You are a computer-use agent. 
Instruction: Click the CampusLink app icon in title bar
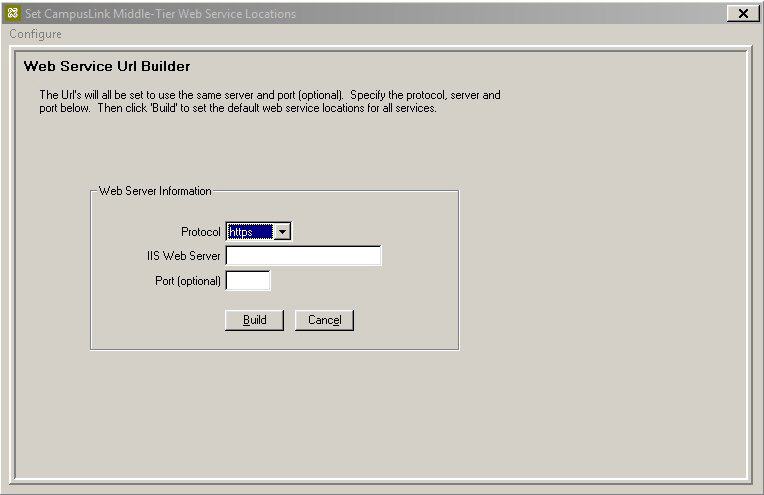(13, 13)
